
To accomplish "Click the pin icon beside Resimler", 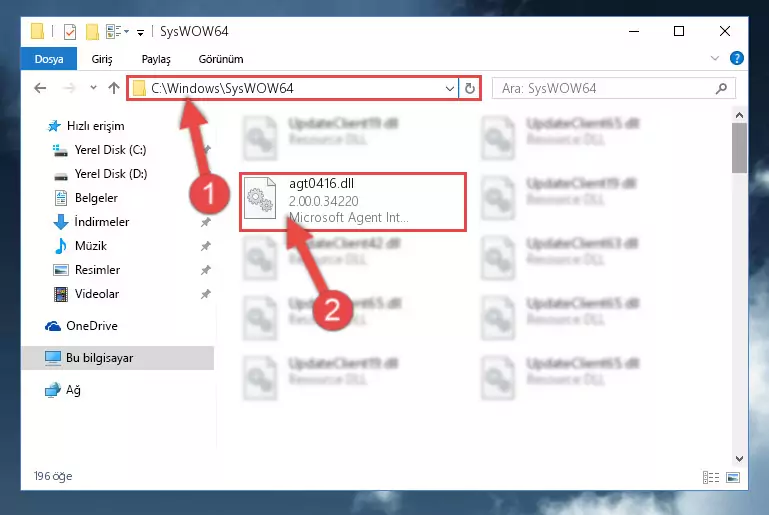I will point(205,270).
